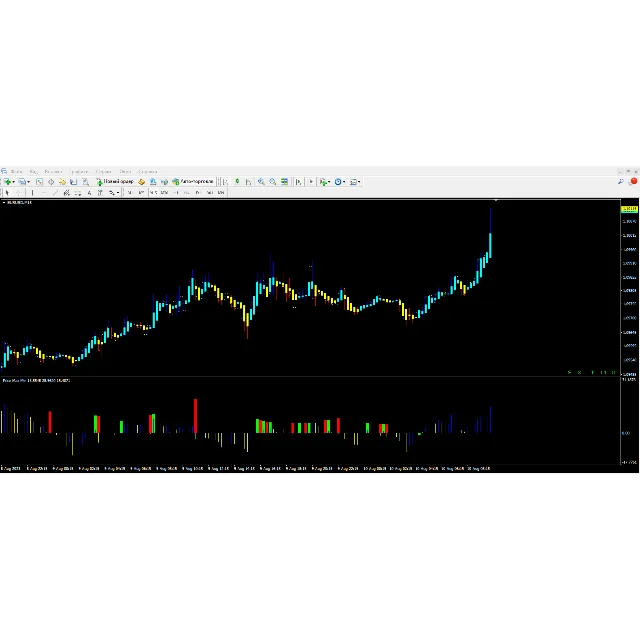Expand the Templates dropdown arrow
This screenshot has width=640, height=640.
[x=359, y=182]
